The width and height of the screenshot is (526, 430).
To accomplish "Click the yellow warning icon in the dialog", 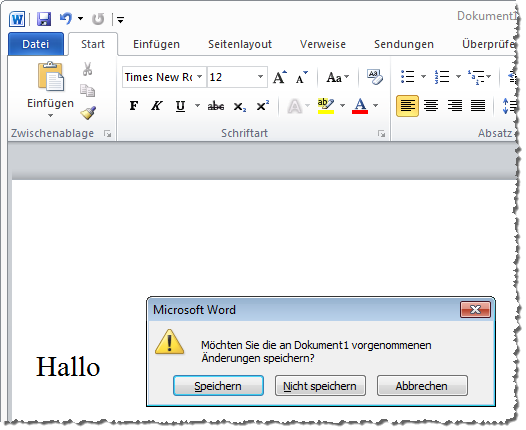I will coord(169,342).
